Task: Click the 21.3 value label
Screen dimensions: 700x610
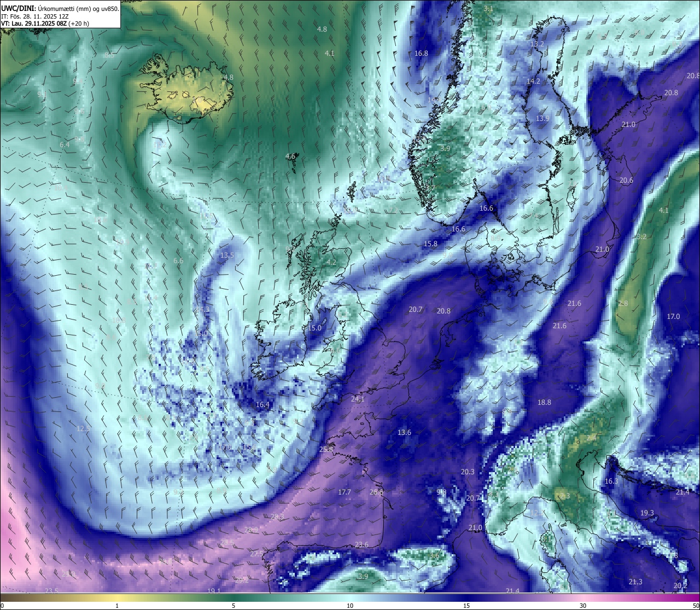Action: 635,582
